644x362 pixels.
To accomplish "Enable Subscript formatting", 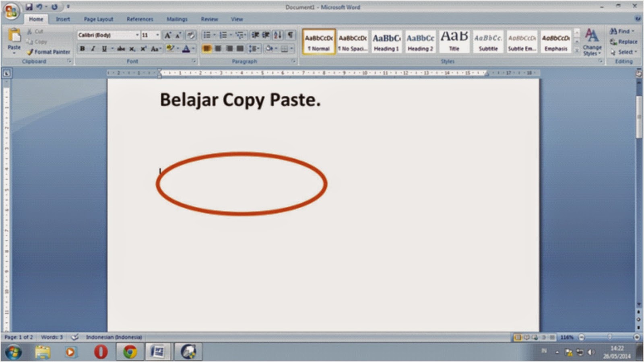I will point(132,48).
